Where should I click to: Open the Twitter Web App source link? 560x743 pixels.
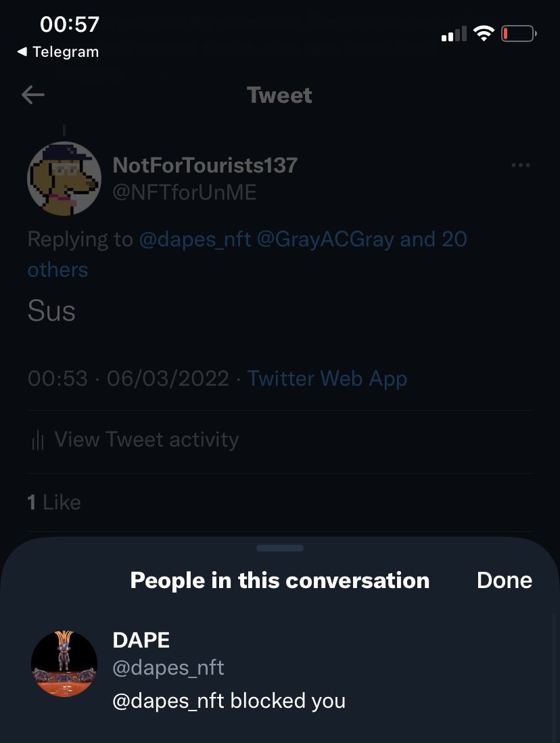coord(327,378)
